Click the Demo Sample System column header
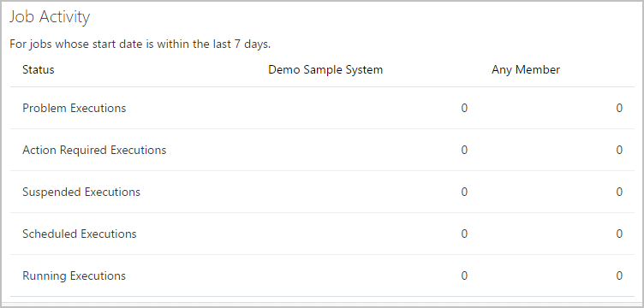Screen dimensions: 644x308 325,69
